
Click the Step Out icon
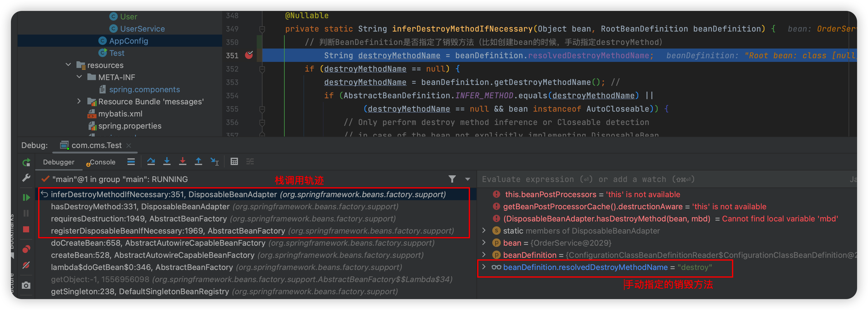pos(198,162)
